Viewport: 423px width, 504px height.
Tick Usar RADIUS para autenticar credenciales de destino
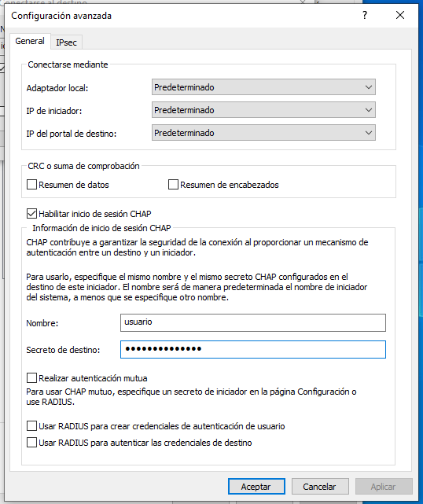tap(31, 443)
